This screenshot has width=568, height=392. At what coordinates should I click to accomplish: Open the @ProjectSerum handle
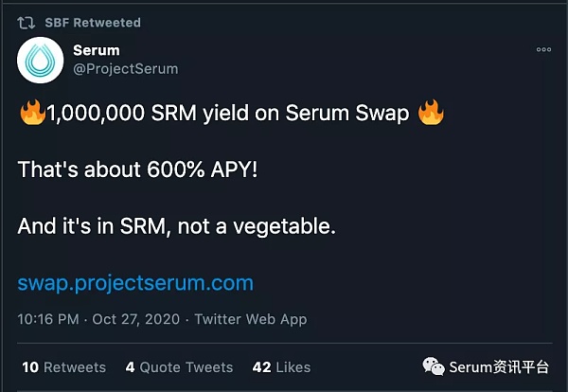click(x=126, y=69)
